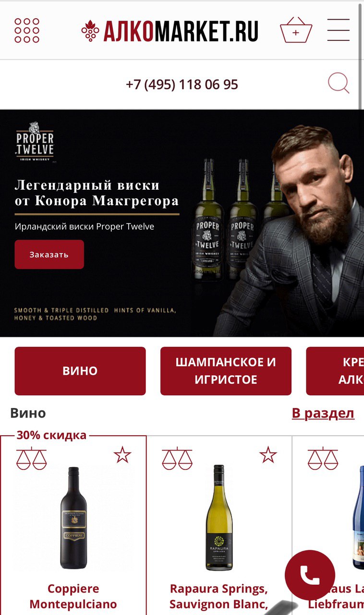Compare Rapaura Springs using scales icon
This screenshot has height=615, width=364.
(x=177, y=459)
